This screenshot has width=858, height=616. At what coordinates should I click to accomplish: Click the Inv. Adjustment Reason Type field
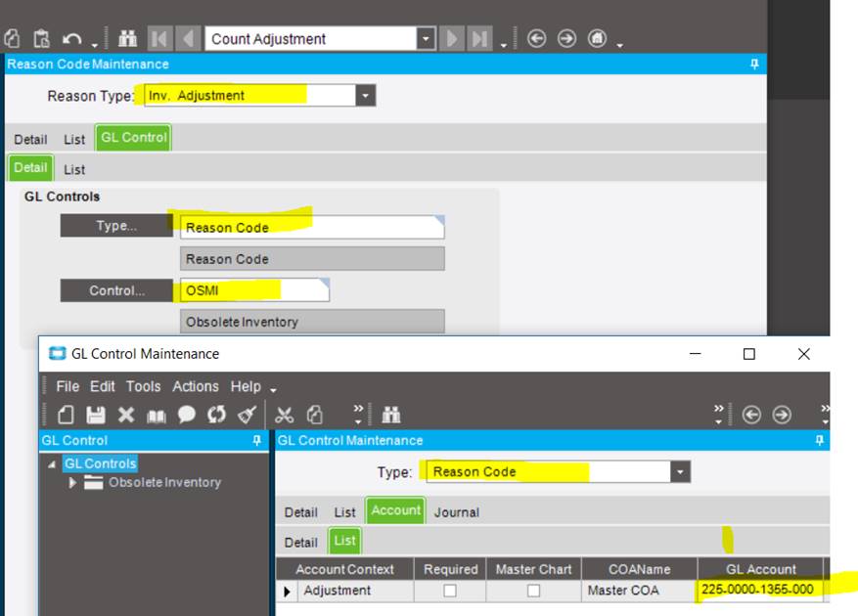pyautogui.click(x=250, y=96)
